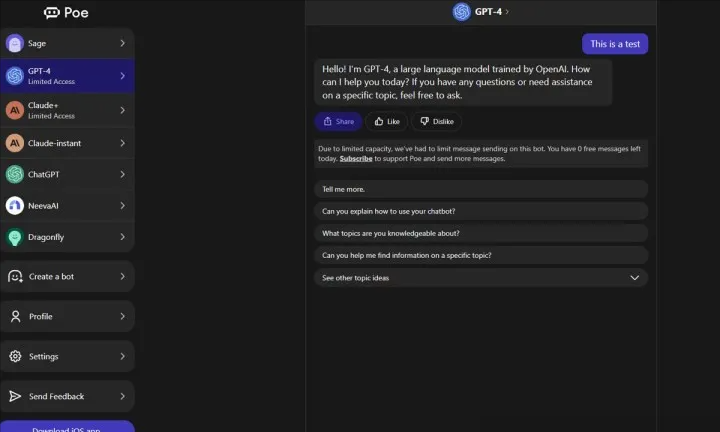Click the Poe logo icon

pos(52,13)
